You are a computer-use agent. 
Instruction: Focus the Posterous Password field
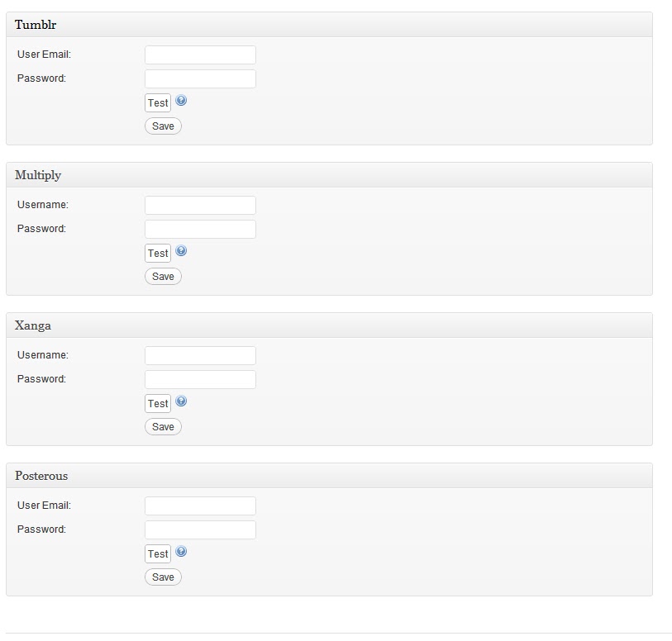click(200, 529)
